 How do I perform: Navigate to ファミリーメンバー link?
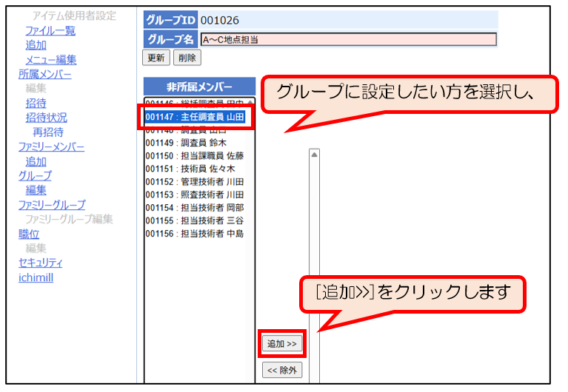pos(51,146)
